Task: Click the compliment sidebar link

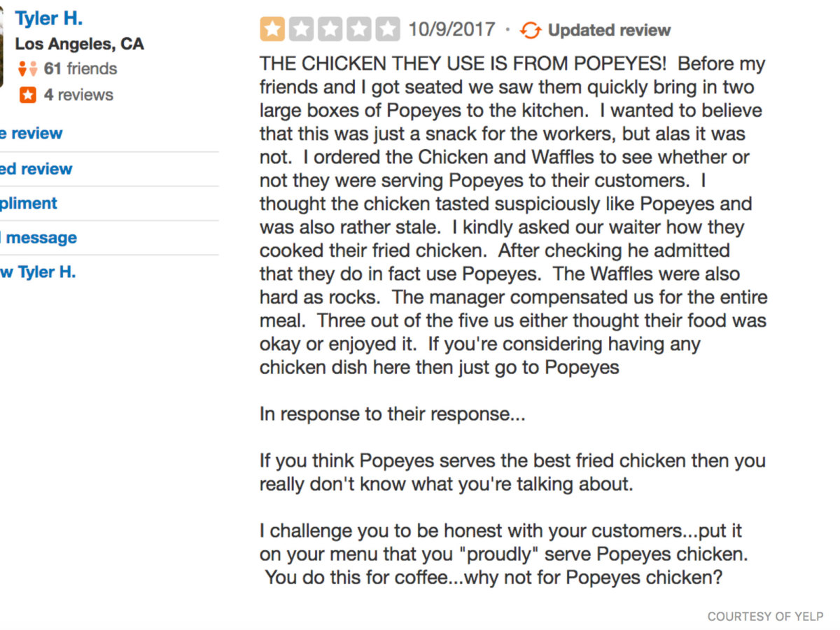Action: pos(29,203)
